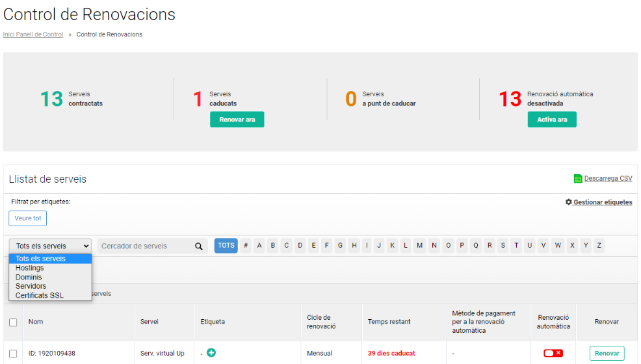Screen dimensions: 641x364
Task: Check the box for service ID 1920109438
Action: click(x=13, y=354)
